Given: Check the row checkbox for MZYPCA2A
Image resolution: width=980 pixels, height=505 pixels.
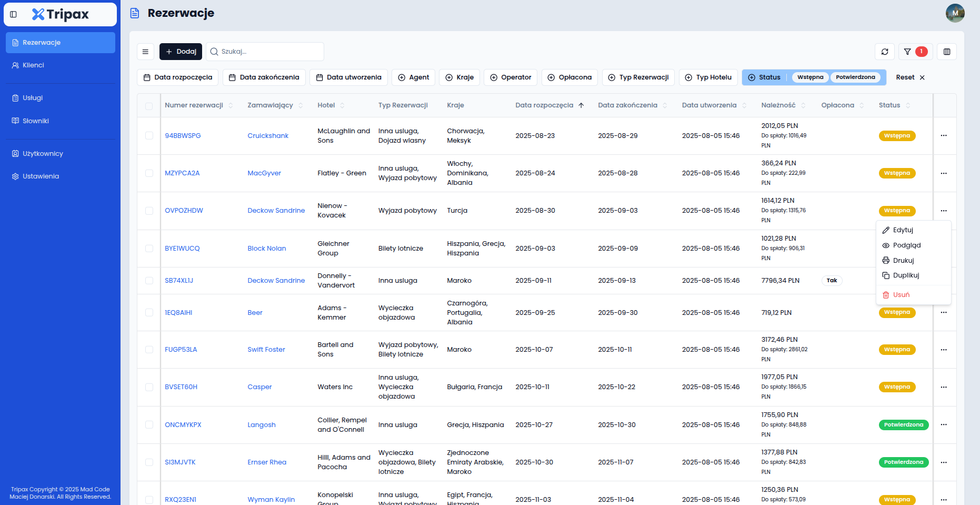Looking at the screenshot, I should (x=149, y=173).
